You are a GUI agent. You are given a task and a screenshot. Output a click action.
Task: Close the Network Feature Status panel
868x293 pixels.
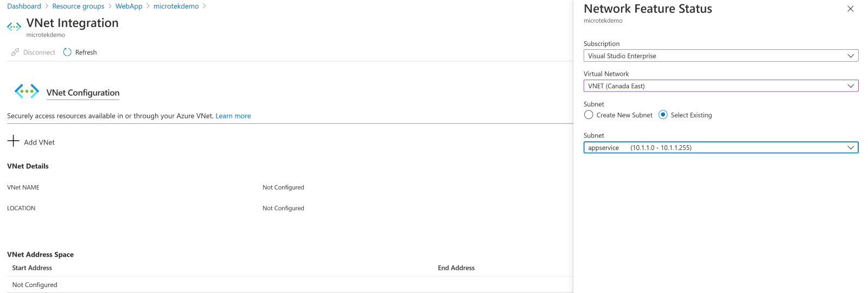tap(850, 9)
